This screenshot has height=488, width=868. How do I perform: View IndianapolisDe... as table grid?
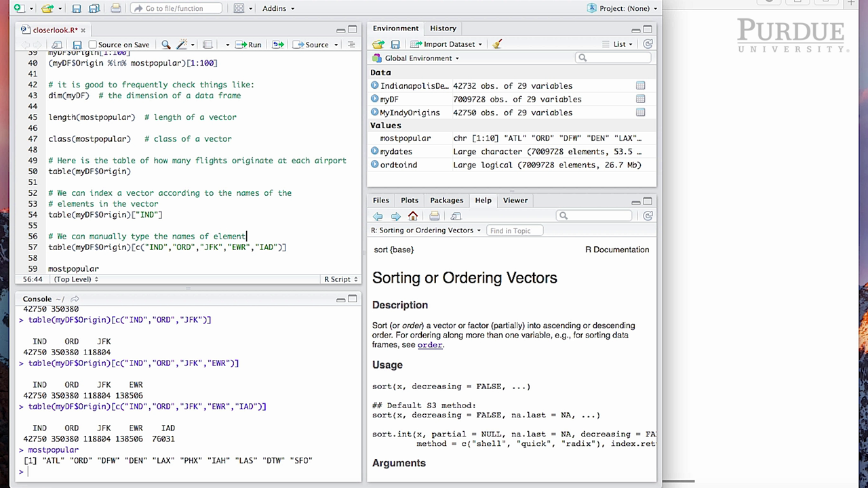(x=640, y=85)
